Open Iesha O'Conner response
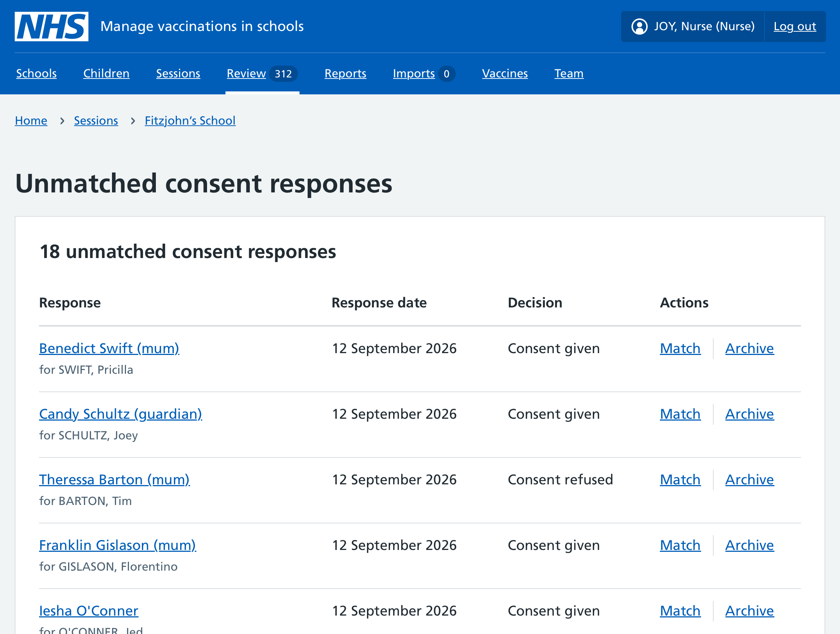840x634 pixels. tap(89, 611)
